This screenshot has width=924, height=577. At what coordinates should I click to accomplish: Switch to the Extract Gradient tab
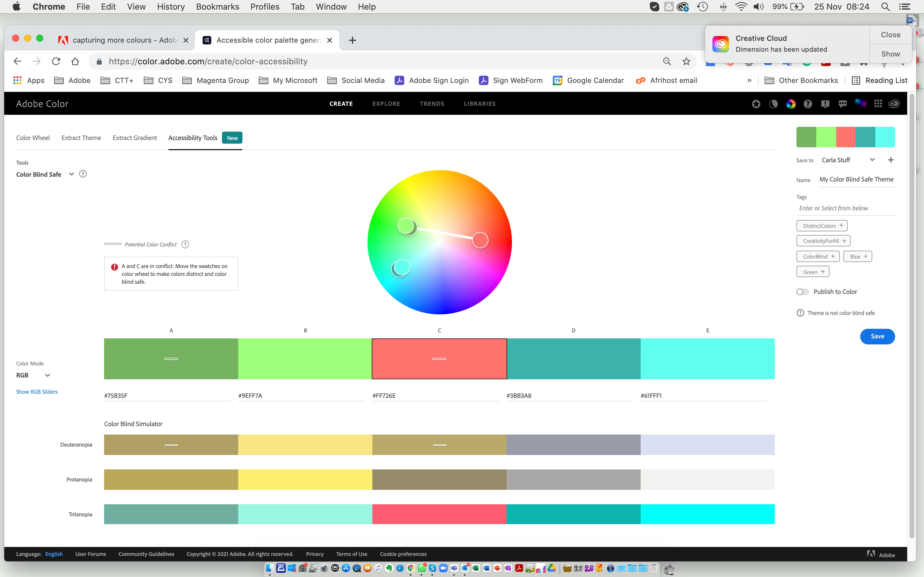[134, 138]
